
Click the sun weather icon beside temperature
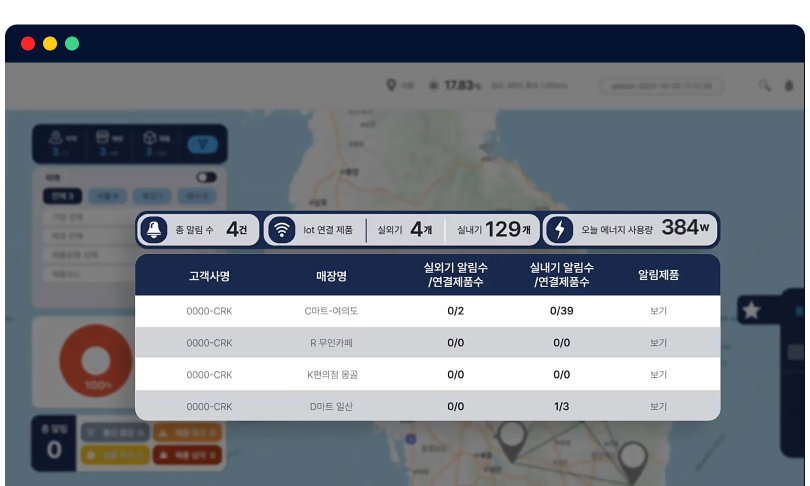433,85
